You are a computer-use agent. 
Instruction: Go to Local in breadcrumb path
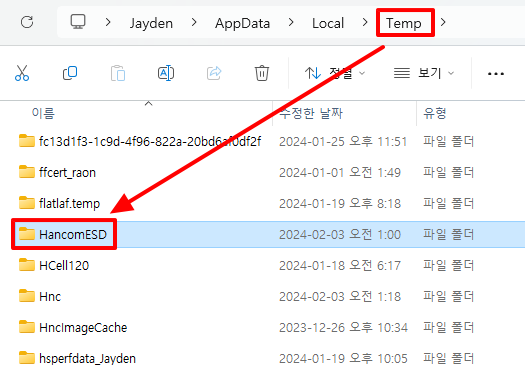coord(328,23)
